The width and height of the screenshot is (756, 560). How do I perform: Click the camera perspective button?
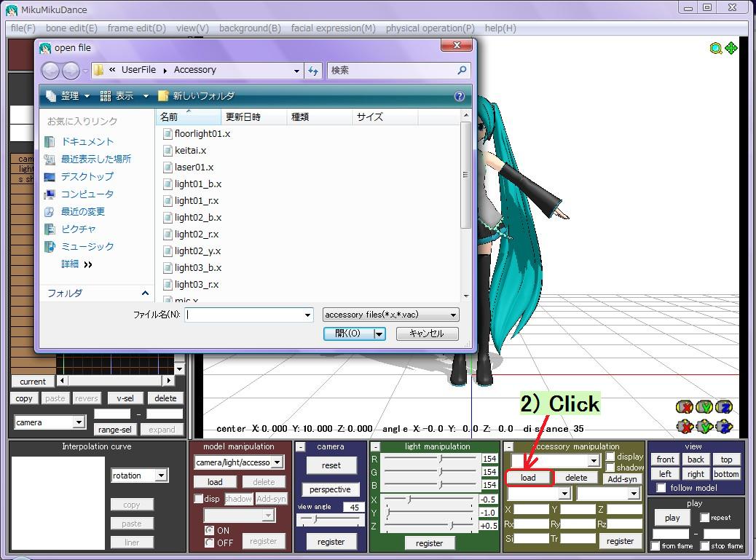330,489
